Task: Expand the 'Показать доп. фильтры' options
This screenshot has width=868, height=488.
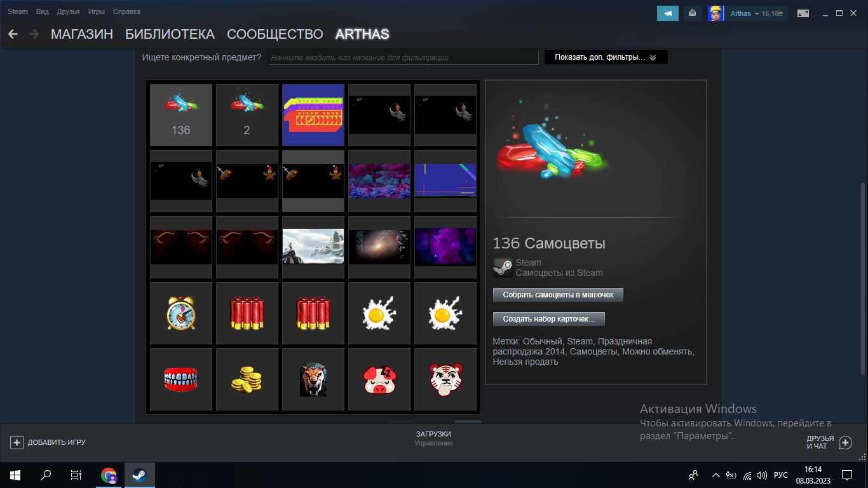Action: (606, 57)
